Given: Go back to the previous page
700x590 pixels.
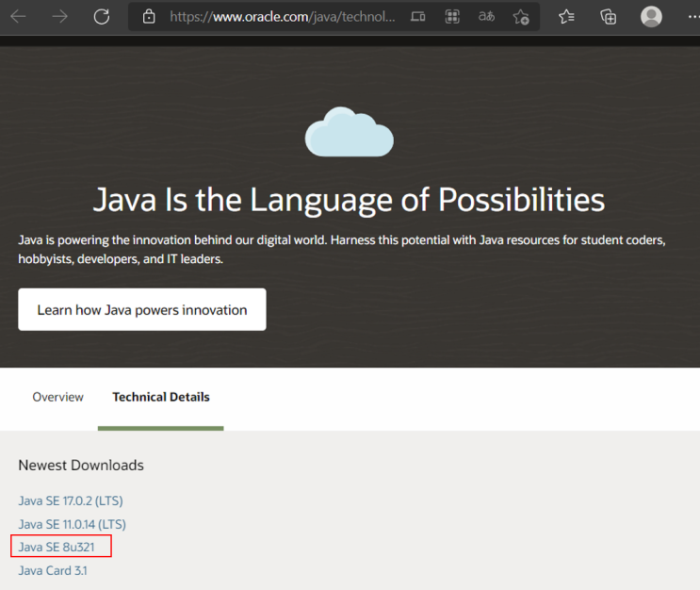Looking at the screenshot, I should point(18,17).
